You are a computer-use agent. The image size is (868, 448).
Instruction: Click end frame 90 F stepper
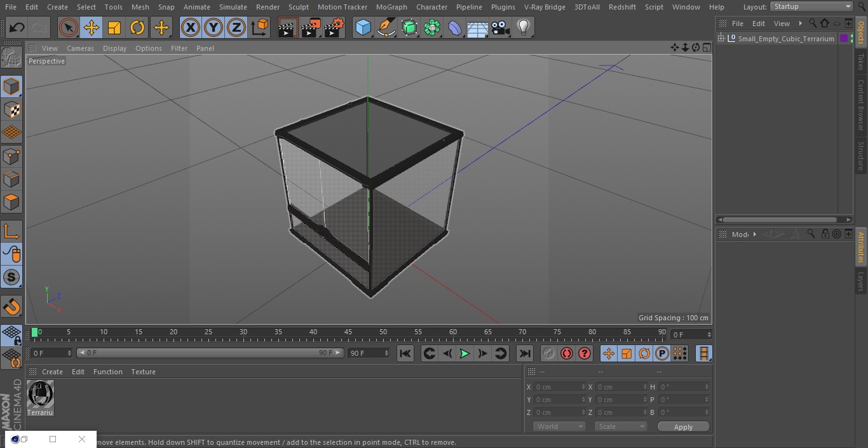coord(386,353)
